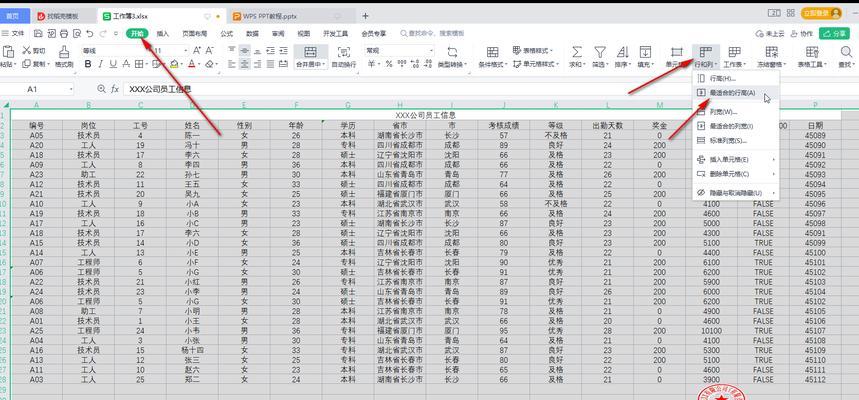Click the Auto Wrap text icon
859x400 pixels.
pos(343,52)
